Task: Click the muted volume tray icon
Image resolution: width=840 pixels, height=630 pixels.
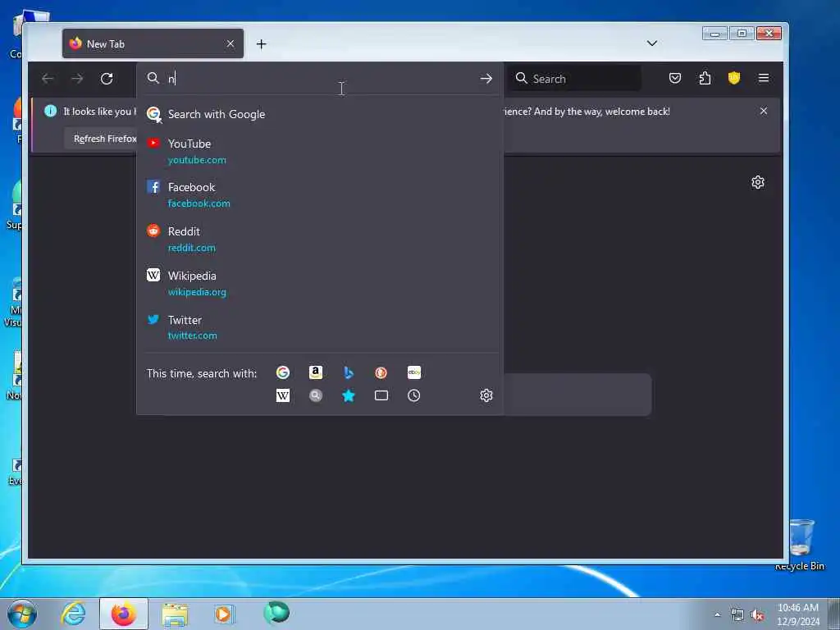Action: click(757, 615)
